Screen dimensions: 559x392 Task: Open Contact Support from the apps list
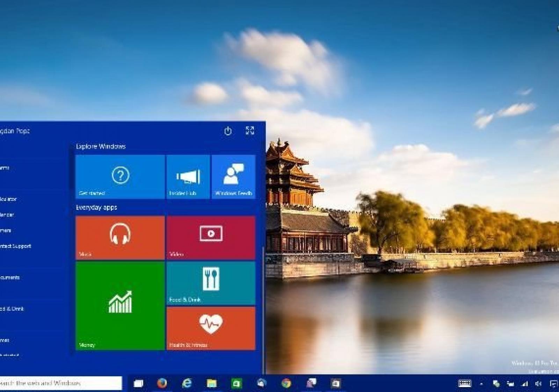(x=16, y=246)
